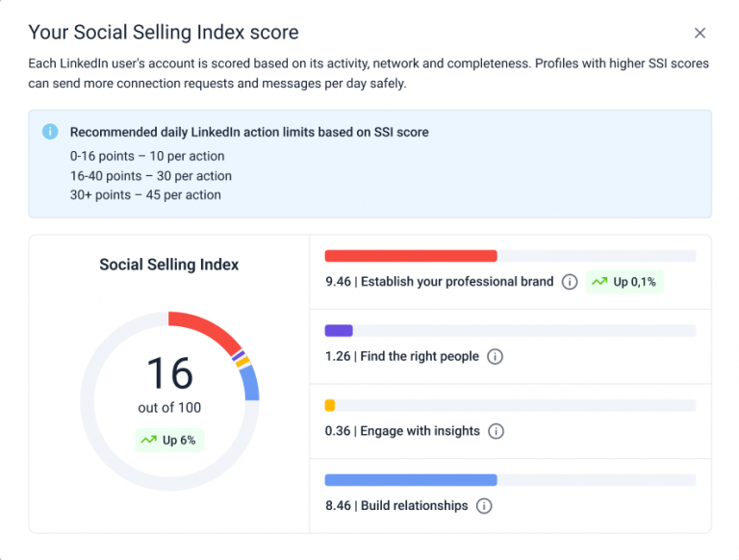Select the Build relationships label
This screenshot has width=739, height=560.
click(x=415, y=506)
